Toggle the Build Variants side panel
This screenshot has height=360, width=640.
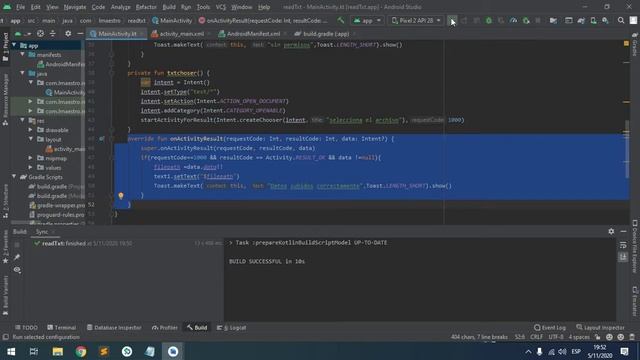(x=5, y=295)
